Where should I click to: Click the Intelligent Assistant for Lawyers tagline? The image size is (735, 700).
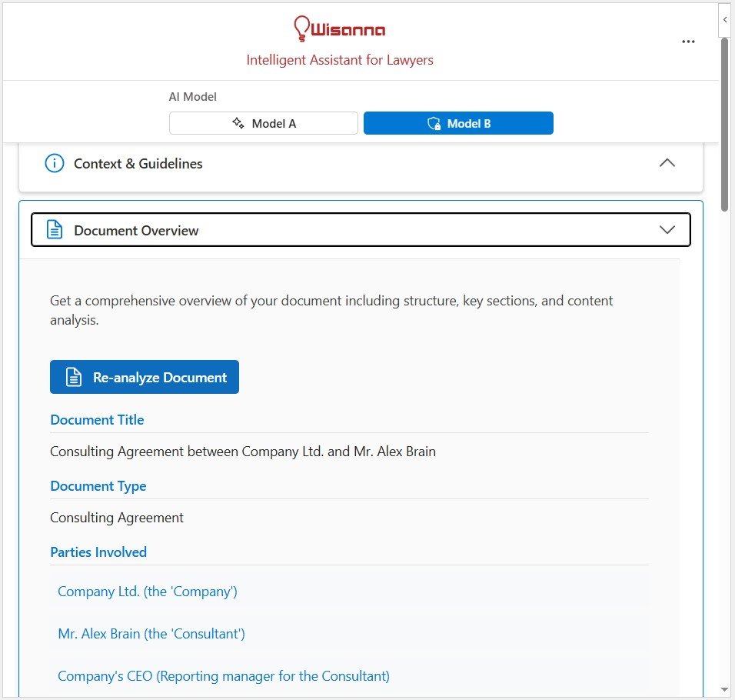click(x=339, y=59)
